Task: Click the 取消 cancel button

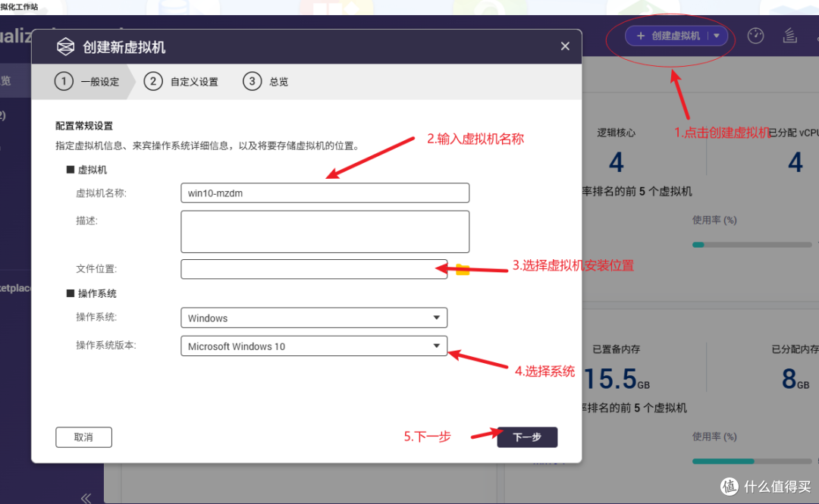Action: coord(83,437)
